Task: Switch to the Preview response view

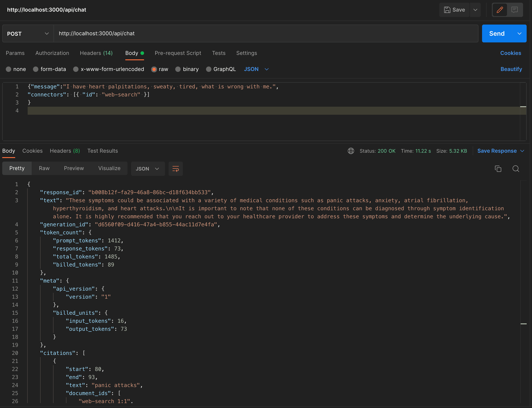Action: coord(74,168)
